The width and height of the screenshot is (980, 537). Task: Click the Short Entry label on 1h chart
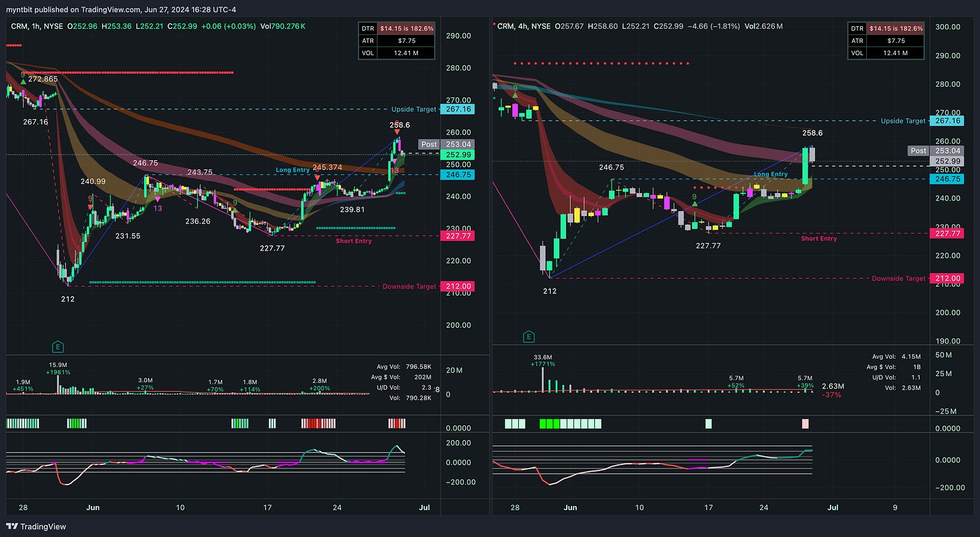353,241
